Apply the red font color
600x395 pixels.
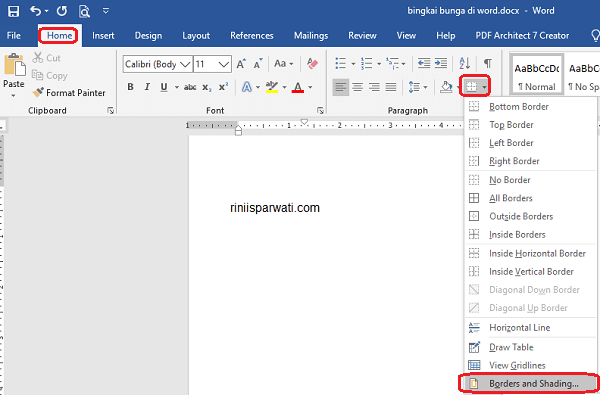(298, 87)
